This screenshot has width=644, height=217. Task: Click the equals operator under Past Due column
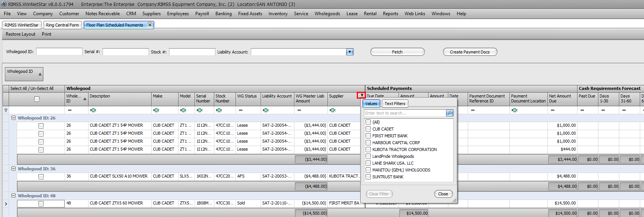point(582,110)
